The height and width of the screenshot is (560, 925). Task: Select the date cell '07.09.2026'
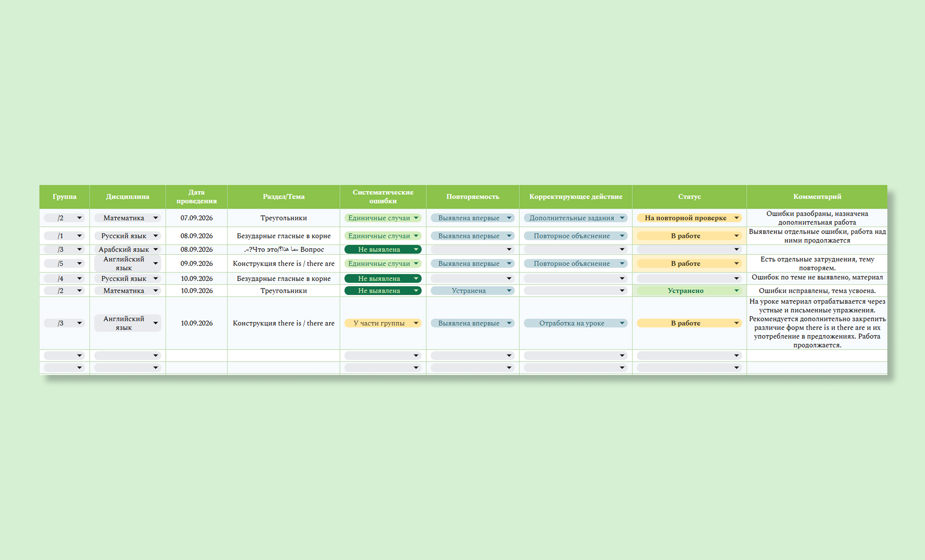coord(196,218)
